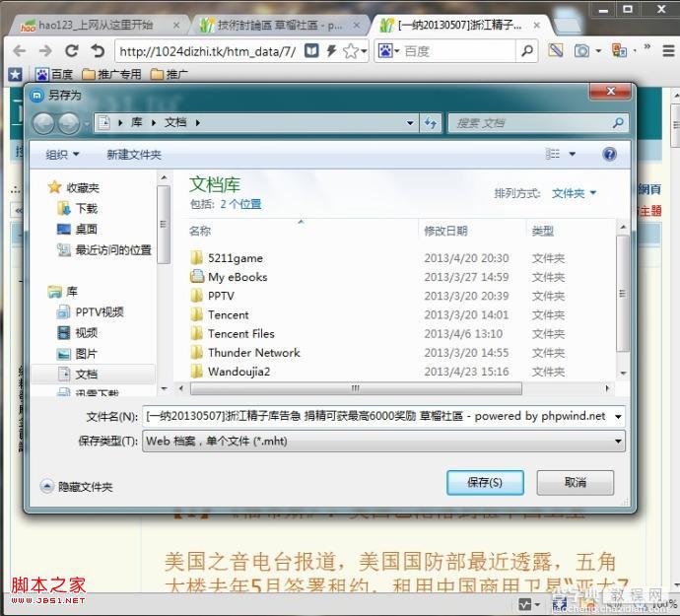Click 隐藏文件夹 label
This screenshot has width=680, height=616.
[x=86, y=487]
